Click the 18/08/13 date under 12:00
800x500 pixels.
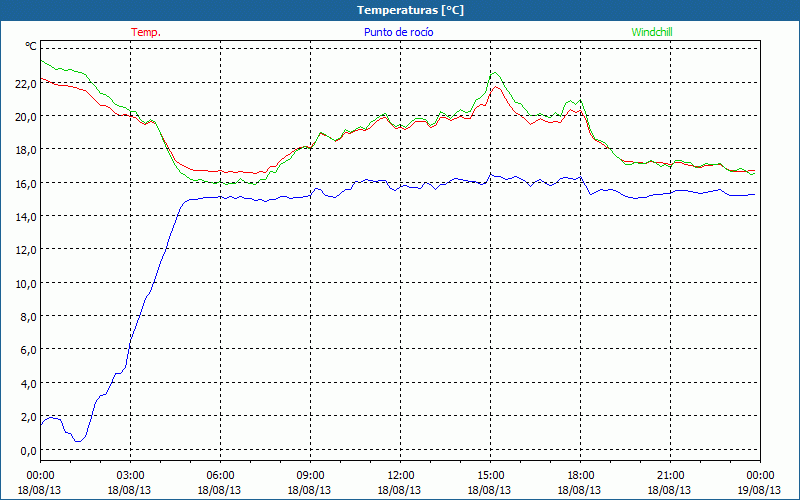399,490
